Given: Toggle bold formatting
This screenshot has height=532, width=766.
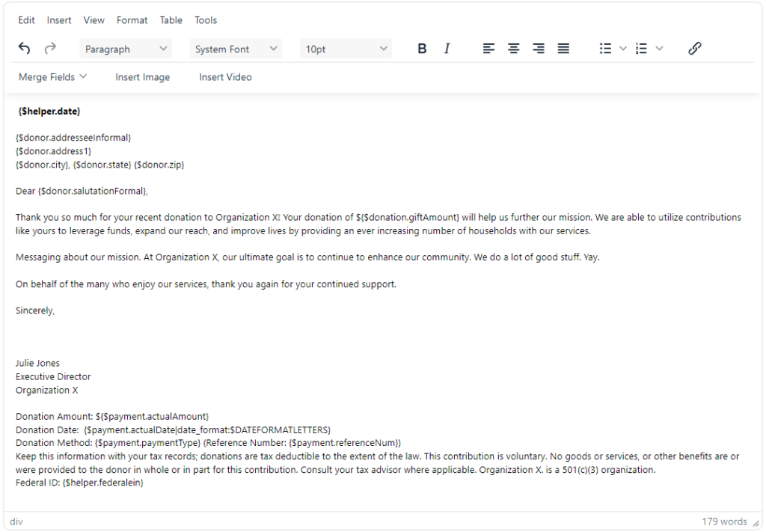Looking at the screenshot, I should [422, 49].
